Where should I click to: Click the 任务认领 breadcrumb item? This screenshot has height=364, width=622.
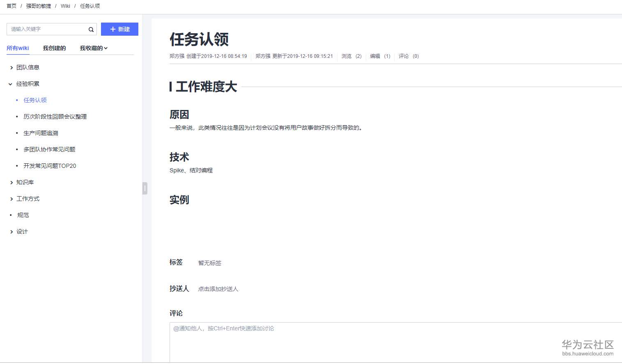coord(90,6)
